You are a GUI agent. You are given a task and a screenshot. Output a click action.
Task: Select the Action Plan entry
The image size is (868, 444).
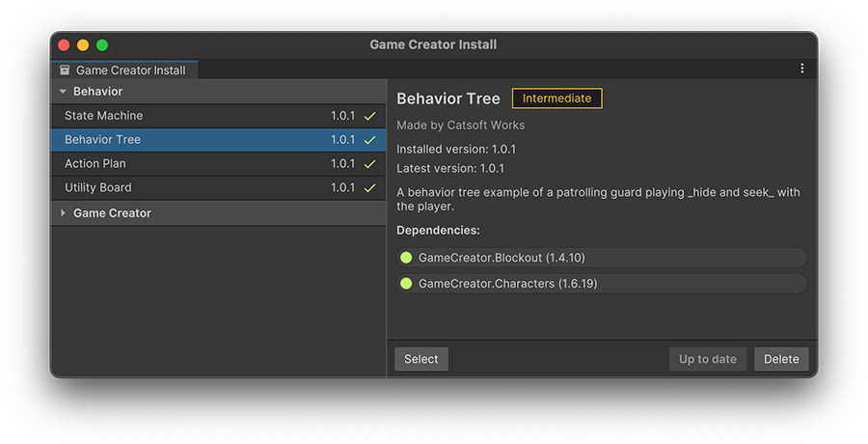click(218, 164)
